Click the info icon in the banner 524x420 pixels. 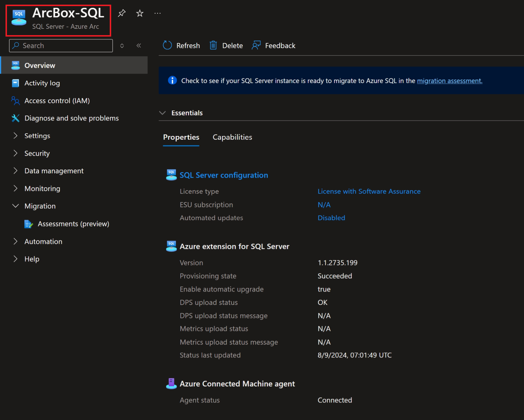[x=172, y=80]
